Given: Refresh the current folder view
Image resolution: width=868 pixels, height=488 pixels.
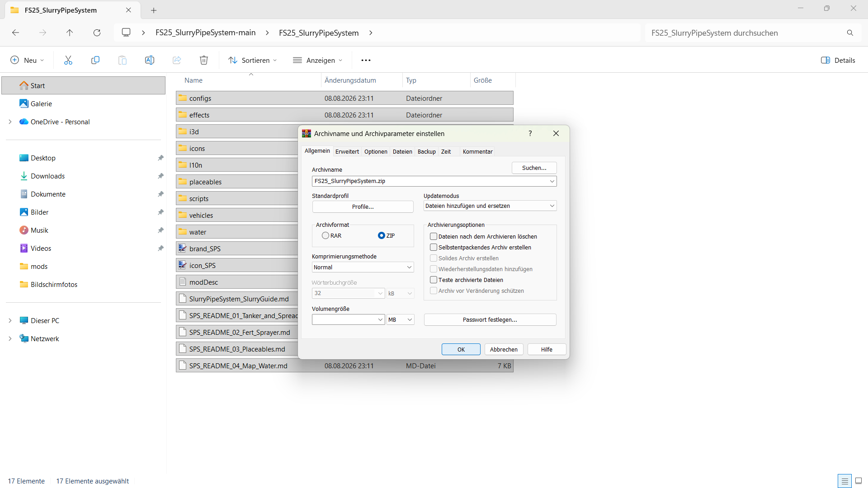Looking at the screenshot, I should (97, 33).
